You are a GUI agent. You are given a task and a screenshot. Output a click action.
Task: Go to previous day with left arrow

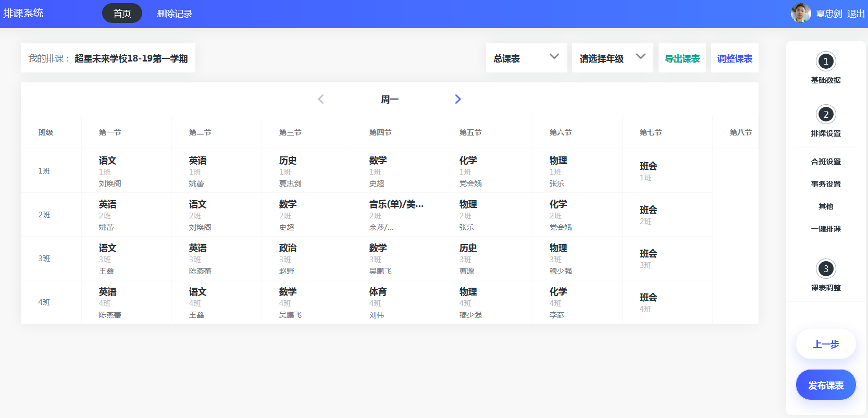(x=321, y=99)
